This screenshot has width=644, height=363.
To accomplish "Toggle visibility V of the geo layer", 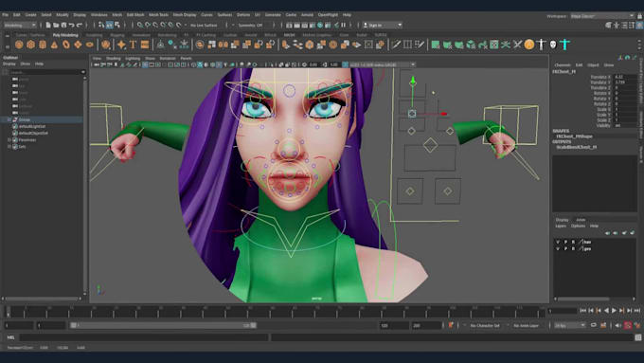I will 557,248.
